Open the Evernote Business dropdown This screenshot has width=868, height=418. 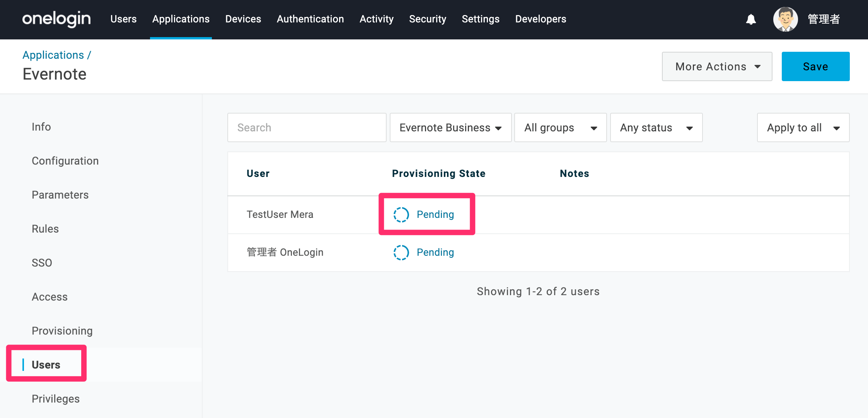pos(450,127)
